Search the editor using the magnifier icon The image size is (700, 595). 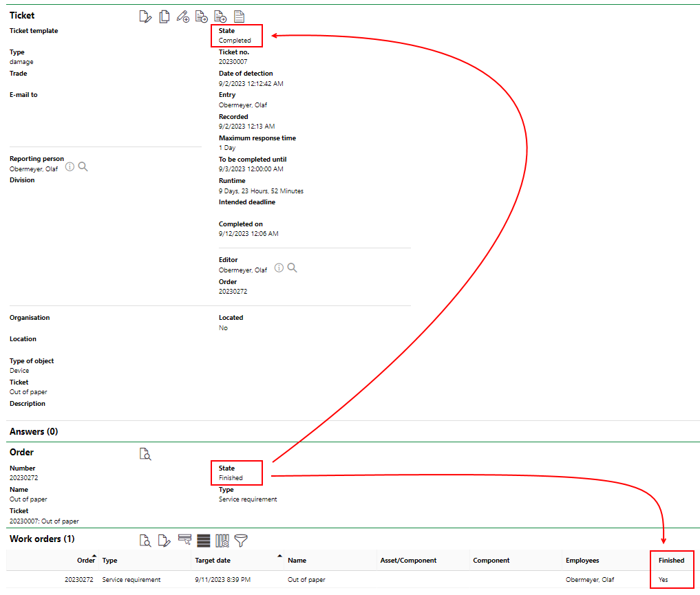[x=292, y=268]
